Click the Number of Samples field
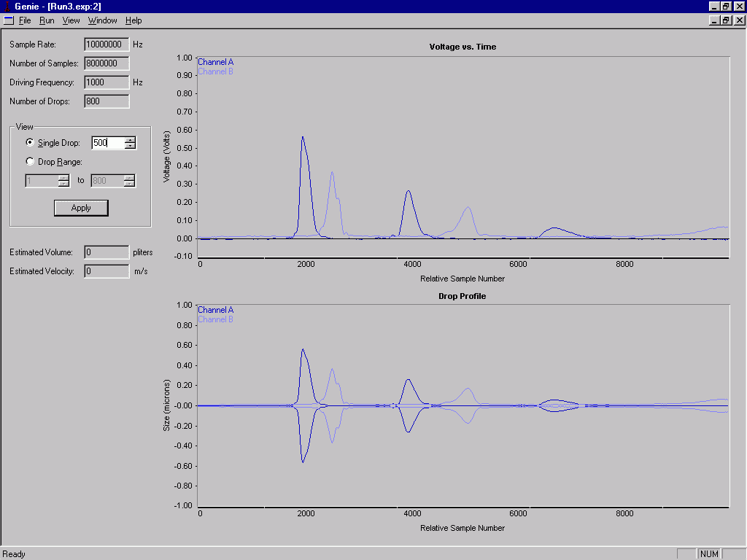Viewport: 747px width, 560px height. pos(107,63)
